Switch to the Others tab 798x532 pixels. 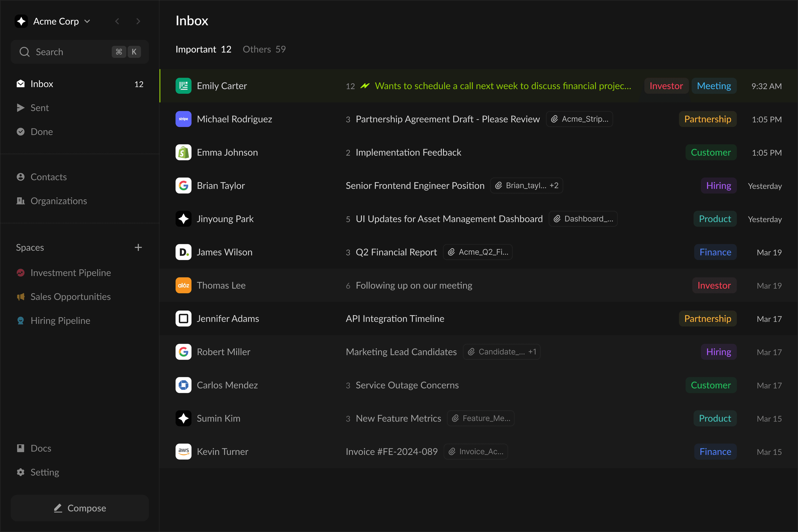(x=264, y=49)
